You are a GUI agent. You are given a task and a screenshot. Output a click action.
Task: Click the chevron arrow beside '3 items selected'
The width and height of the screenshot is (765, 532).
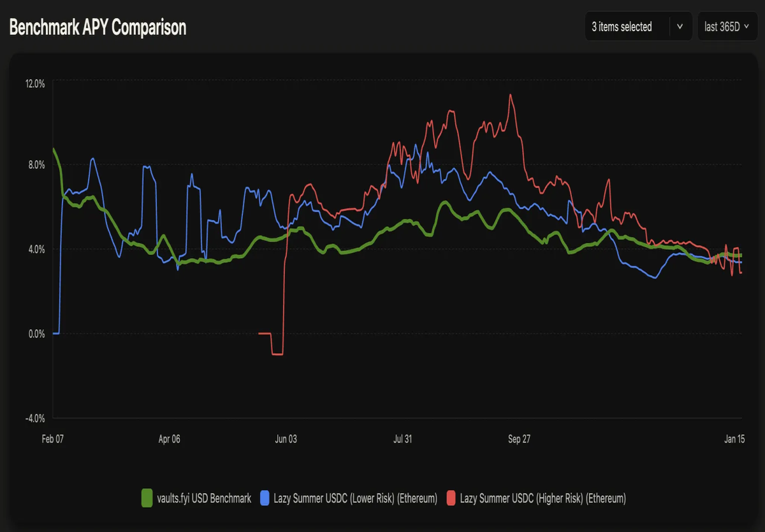(680, 27)
